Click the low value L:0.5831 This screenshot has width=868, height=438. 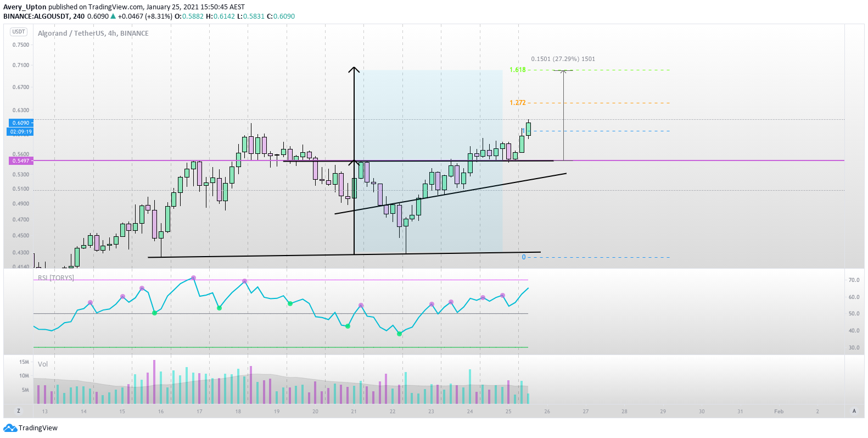(251, 16)
